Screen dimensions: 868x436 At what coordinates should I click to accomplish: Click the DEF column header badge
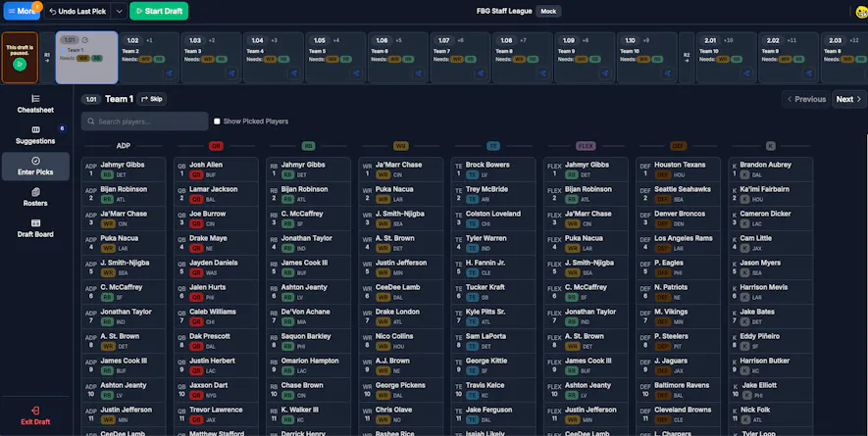pyautogui.click(x=678, y=146)
